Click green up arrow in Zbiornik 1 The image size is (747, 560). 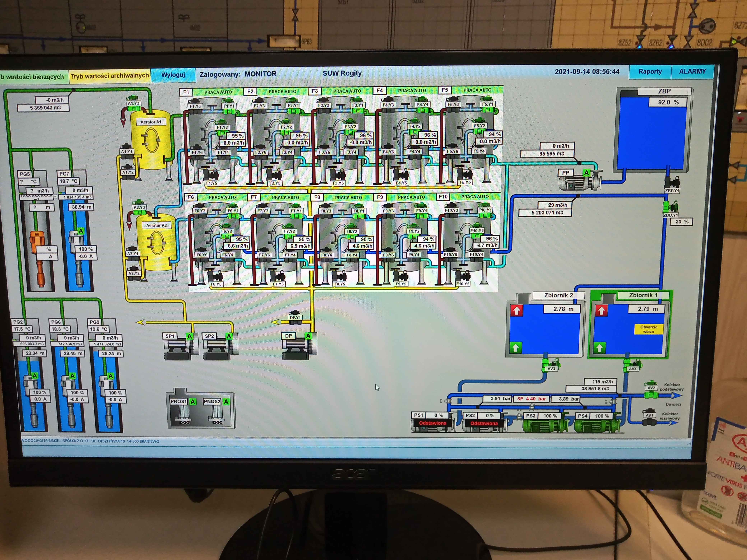(599, 348)
